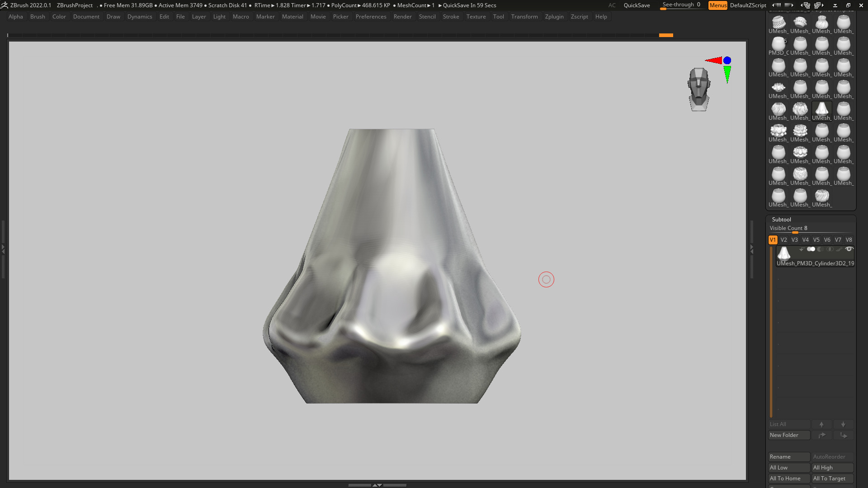Image resolution: width=868 pixels, height=488 pixels.
Task: Open the Alpha menu
Action: (x=15, y=17)
